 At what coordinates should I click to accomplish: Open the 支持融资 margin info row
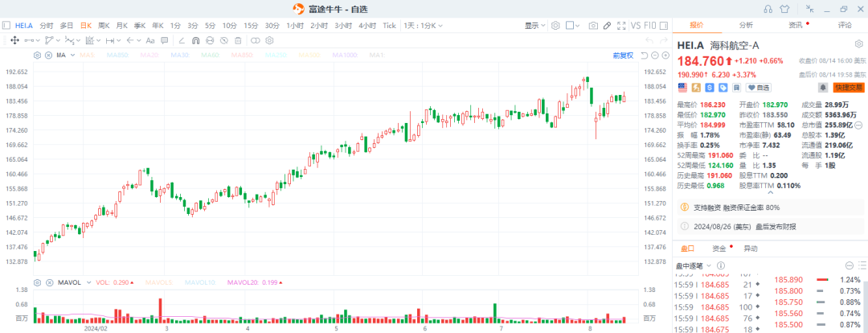770,208
